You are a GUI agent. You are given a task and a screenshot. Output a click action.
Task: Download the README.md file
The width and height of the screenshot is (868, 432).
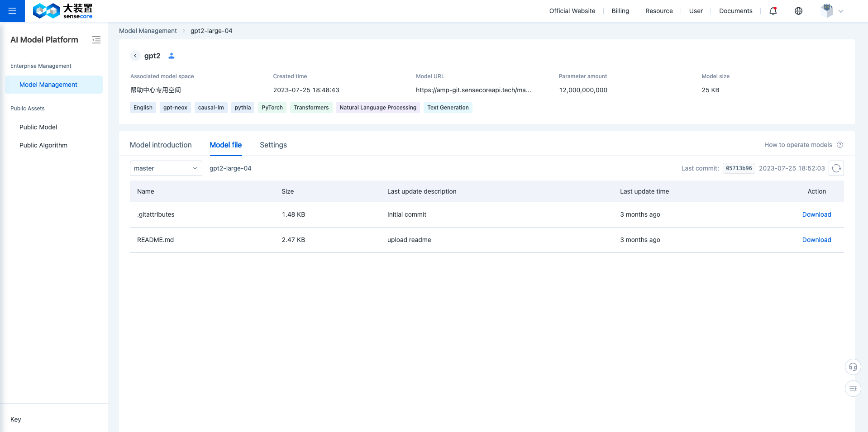pyautogui.click(x=816, y=240)
